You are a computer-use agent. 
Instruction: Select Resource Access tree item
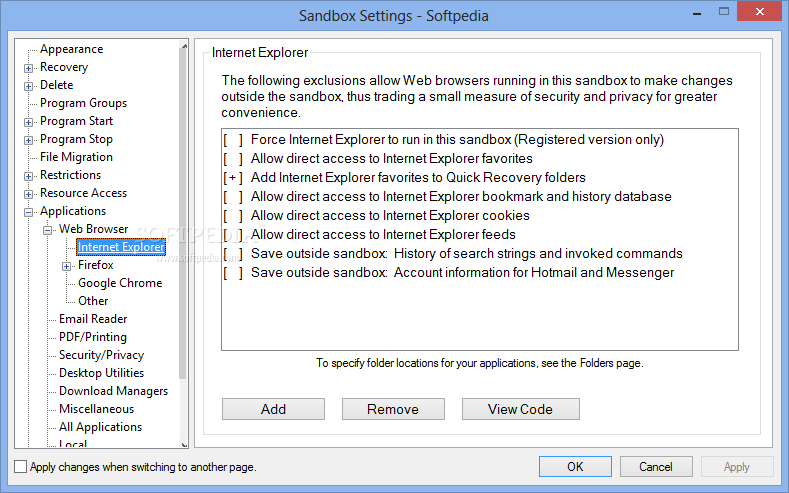pos(84,193)
